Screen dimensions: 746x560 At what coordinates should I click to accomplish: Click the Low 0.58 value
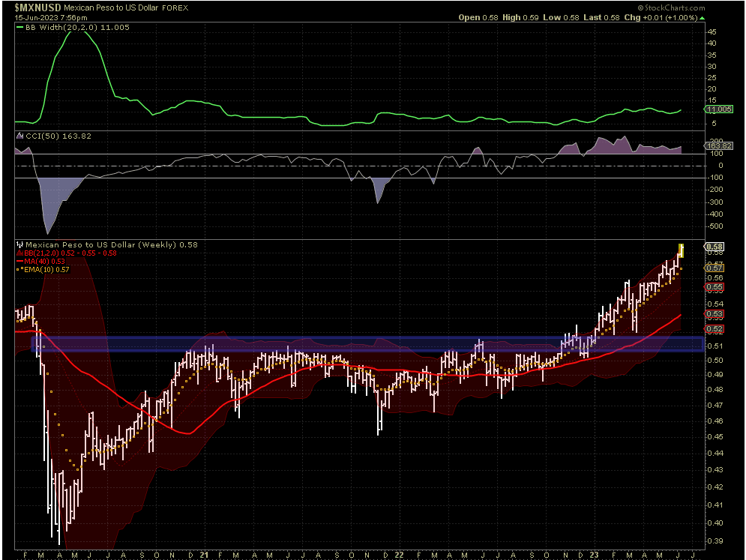coord(561,17)
